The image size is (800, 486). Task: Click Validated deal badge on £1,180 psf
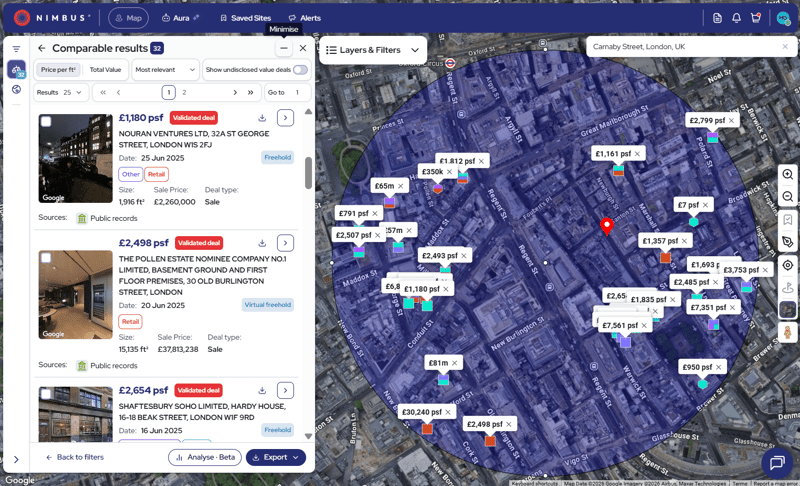pyautogui.click(x=193, y=118)
